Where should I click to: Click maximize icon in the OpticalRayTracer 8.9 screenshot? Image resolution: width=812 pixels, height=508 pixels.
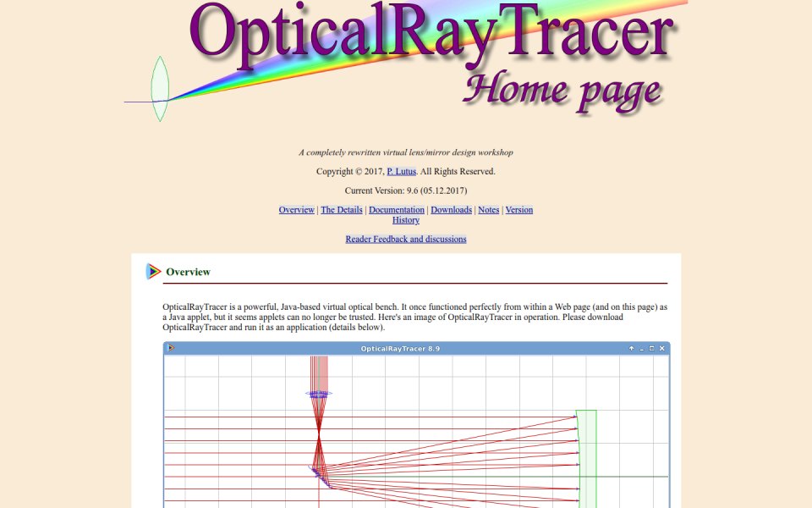[x=651, y=348]
